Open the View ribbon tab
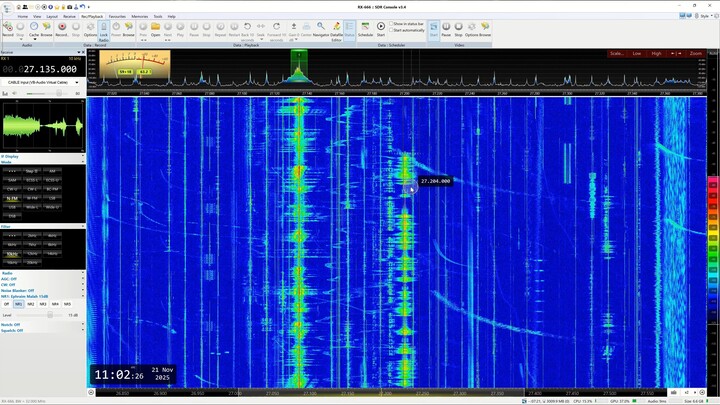Image resolution: width=720 pixels, height=405 pixels. [37, 17]
